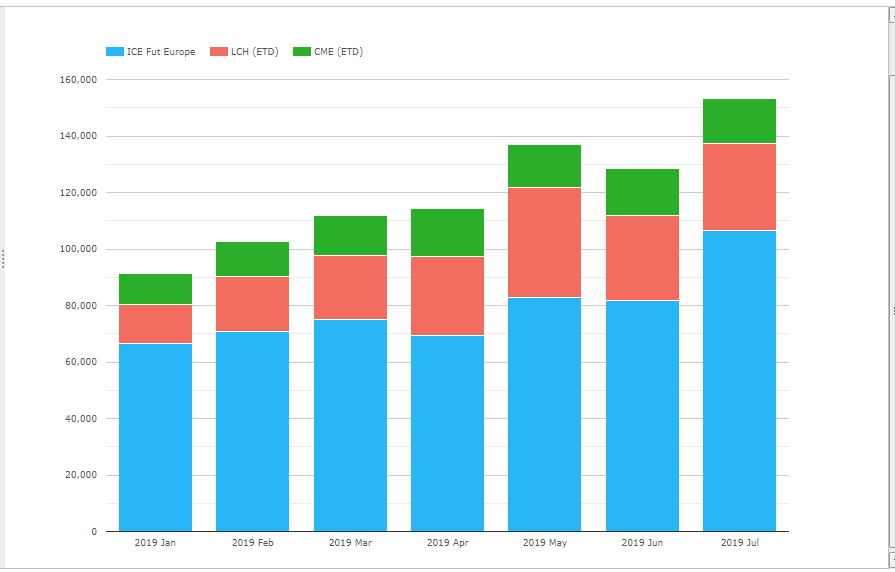
Task: Select red LCH segment for 2019 Apr
Action: 448,296
